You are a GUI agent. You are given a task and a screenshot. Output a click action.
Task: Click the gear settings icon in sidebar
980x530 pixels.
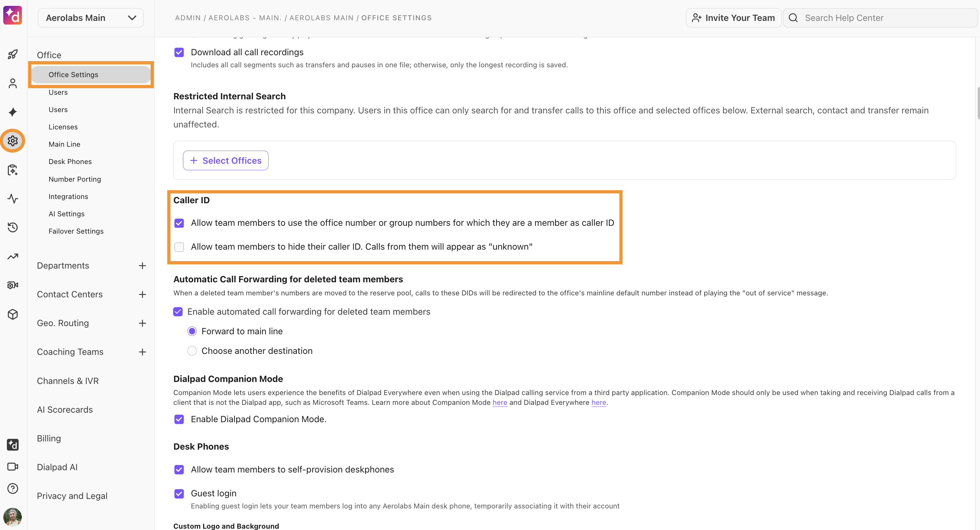[x=12, y=141]
